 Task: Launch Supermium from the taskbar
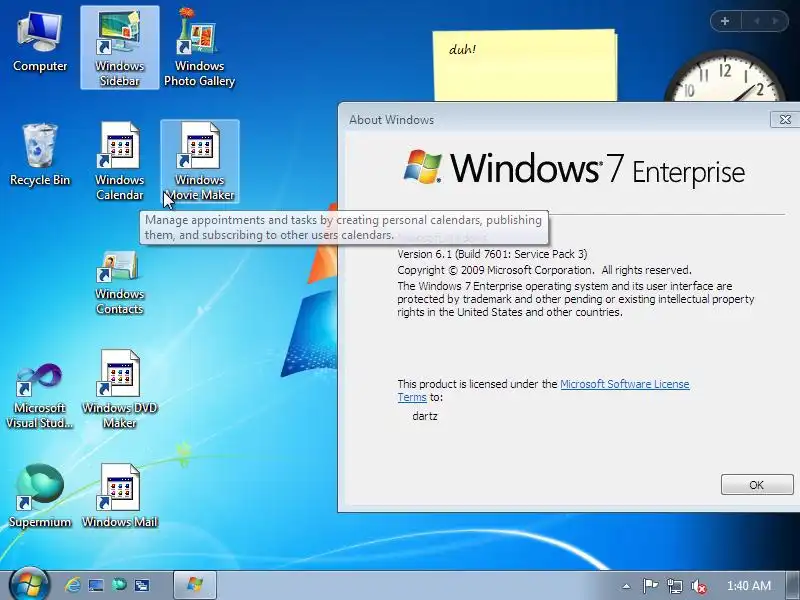(119, 584)
